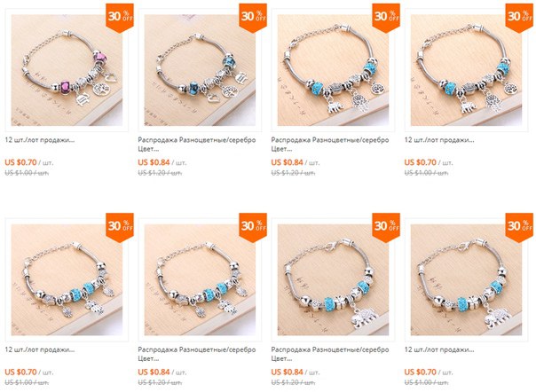Image resolution: width=536 pixels, height=392 pixels.
Task: Open owl charm bracelet image priced US $0.70
Action: (x=67, y=280)
